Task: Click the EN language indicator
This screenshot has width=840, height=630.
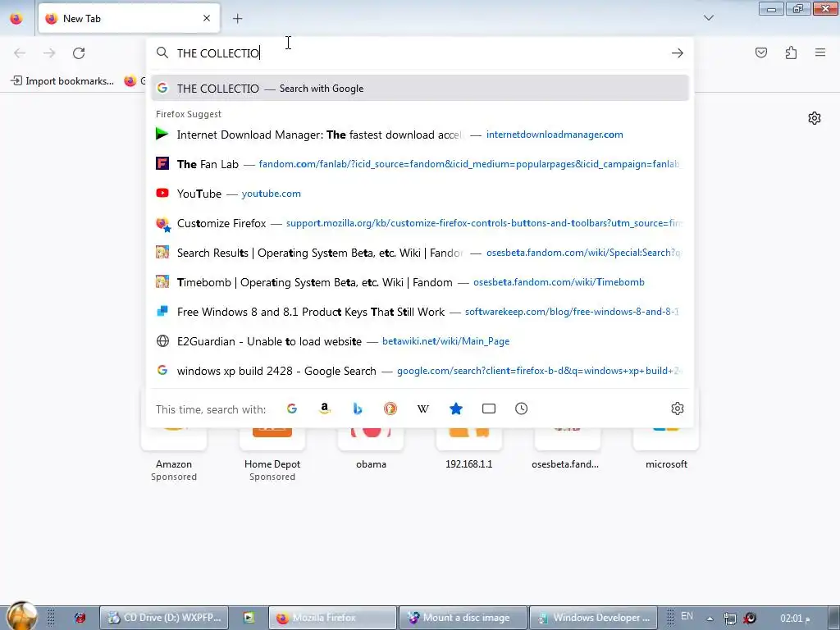Action: click(687, 616)
